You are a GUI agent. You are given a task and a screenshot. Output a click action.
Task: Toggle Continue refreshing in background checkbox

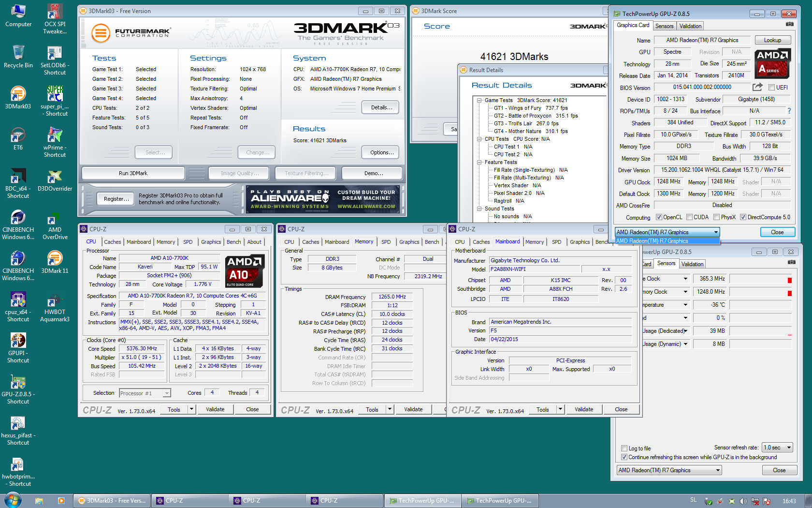click(x=624, y=457)
